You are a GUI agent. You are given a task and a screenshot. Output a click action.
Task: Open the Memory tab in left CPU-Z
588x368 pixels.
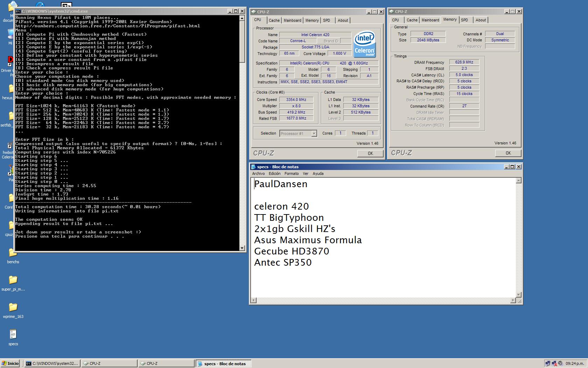pyautogui.click(x=312, y=20)
